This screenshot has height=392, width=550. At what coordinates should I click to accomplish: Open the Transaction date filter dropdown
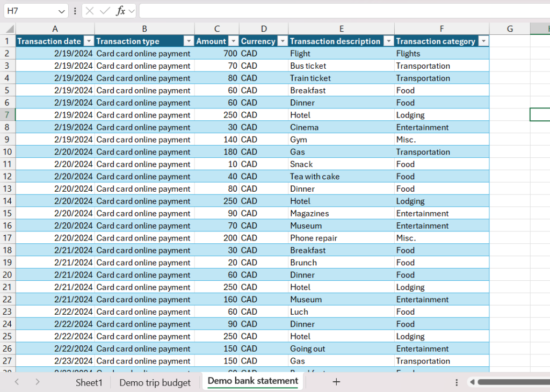[89, 41]
